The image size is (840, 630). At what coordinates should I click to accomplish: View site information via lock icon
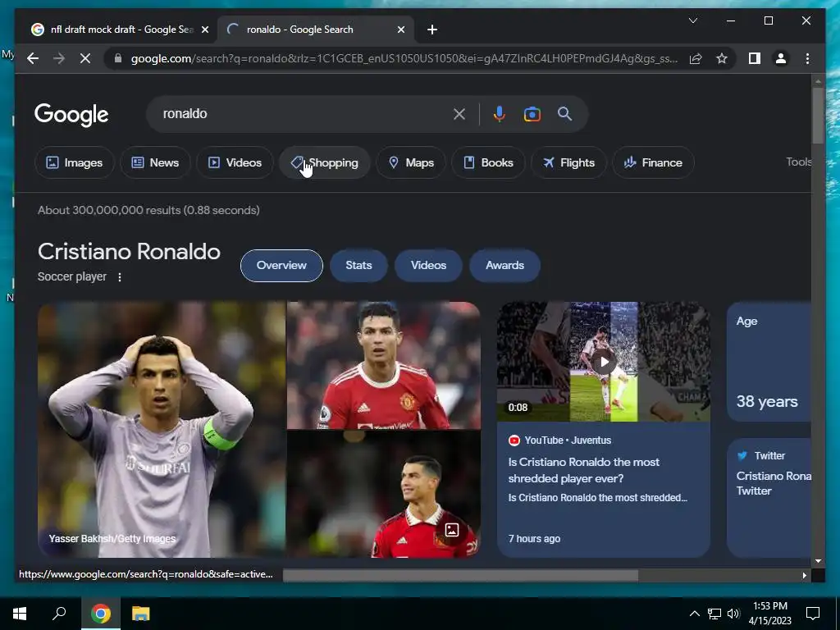coord(118,58)
